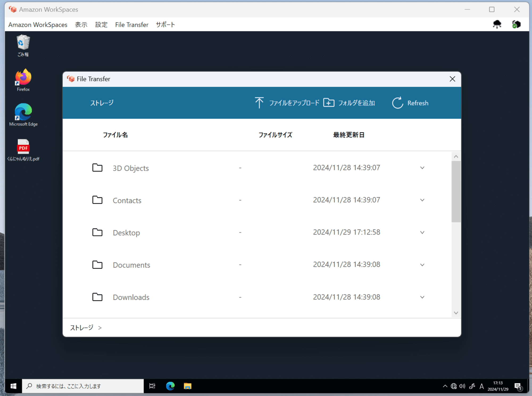Open くらにゃんぬりえ.pdf on desktop
This screenshot has height=396, width=532.
23,148
